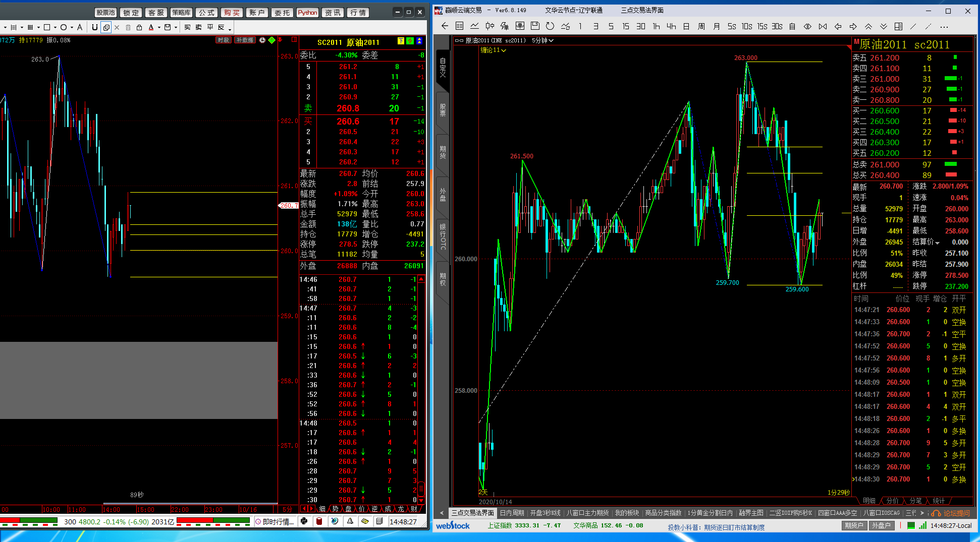Switch to the 我的板块 tab
This screenshot has height=542, width=980.
(x=627, y=513)
